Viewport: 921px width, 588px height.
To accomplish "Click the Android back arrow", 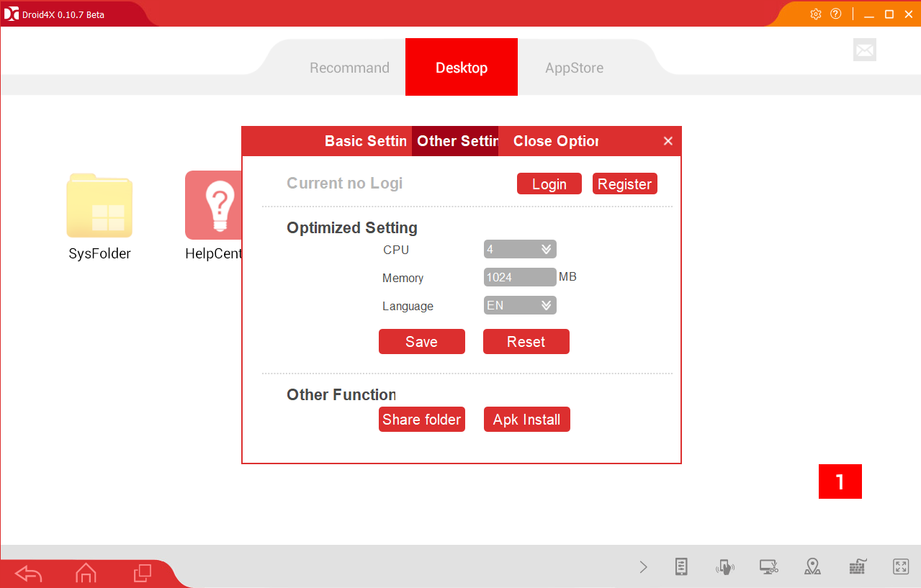I will click(x=29, y=574).
